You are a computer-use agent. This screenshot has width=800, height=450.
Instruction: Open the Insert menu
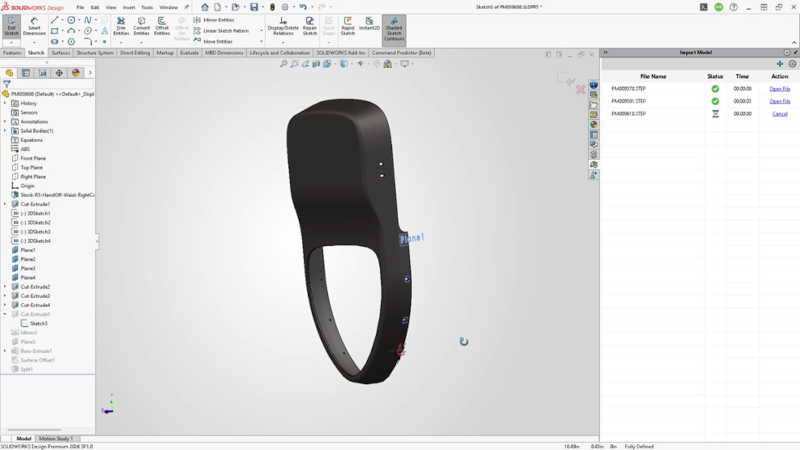click(128, 7)
